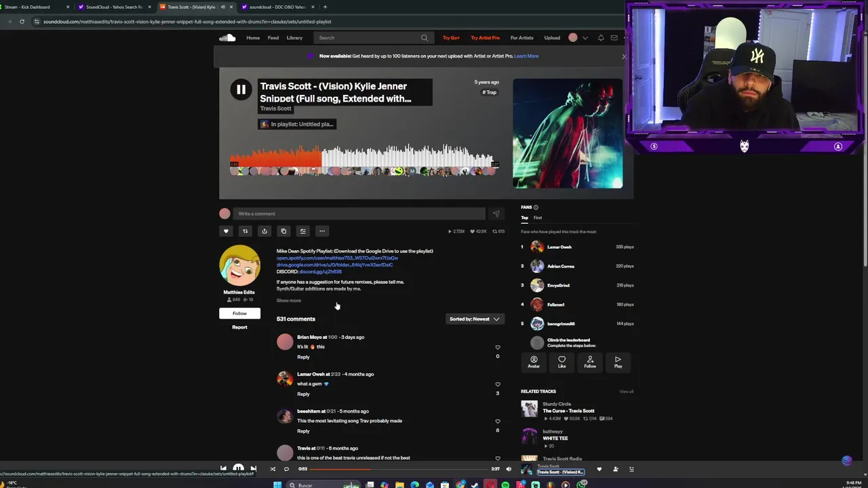
Task: Repost the track using the repost icon
Action: [245, 231]
